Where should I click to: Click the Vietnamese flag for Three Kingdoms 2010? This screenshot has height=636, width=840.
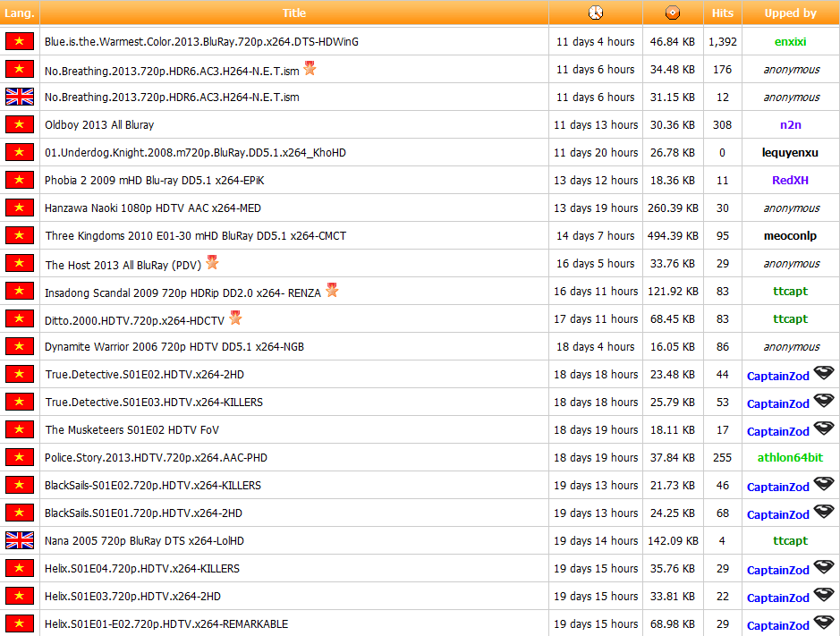click(20, 236)
